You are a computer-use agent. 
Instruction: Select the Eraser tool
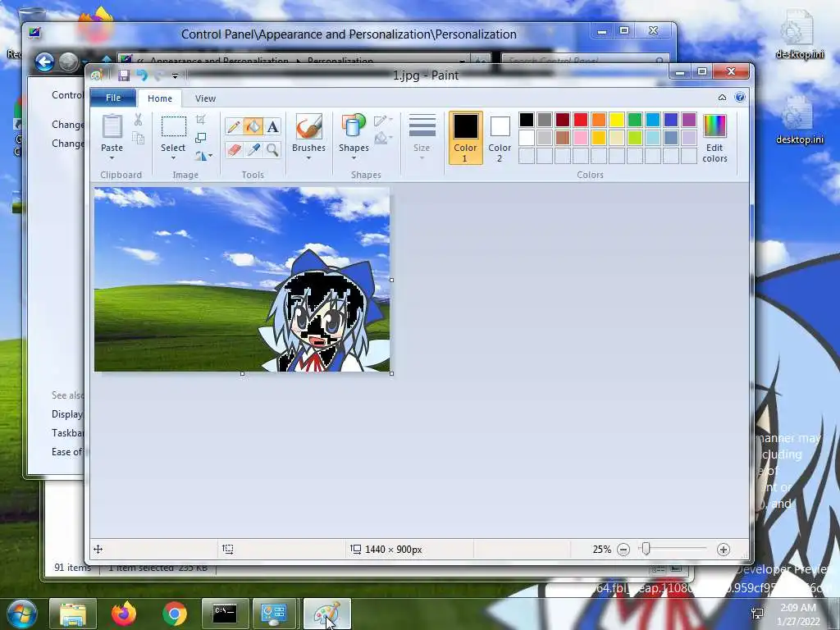234,149
